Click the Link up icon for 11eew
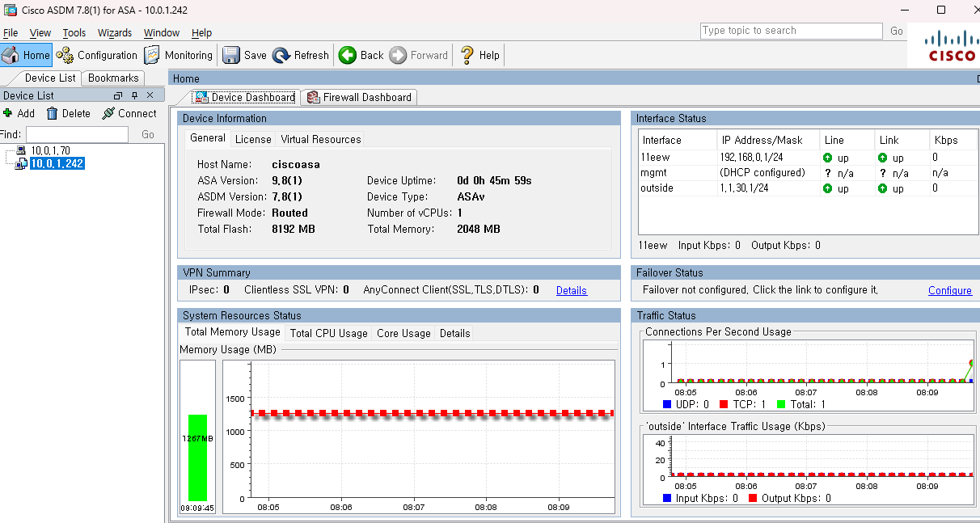The width and height of the screenshot is (980, 523). pos(882,158)
